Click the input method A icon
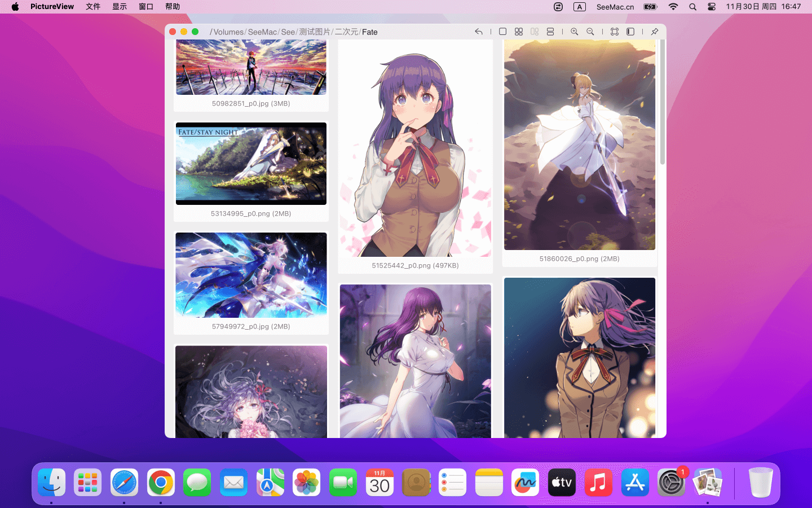 tap(580, 7)
